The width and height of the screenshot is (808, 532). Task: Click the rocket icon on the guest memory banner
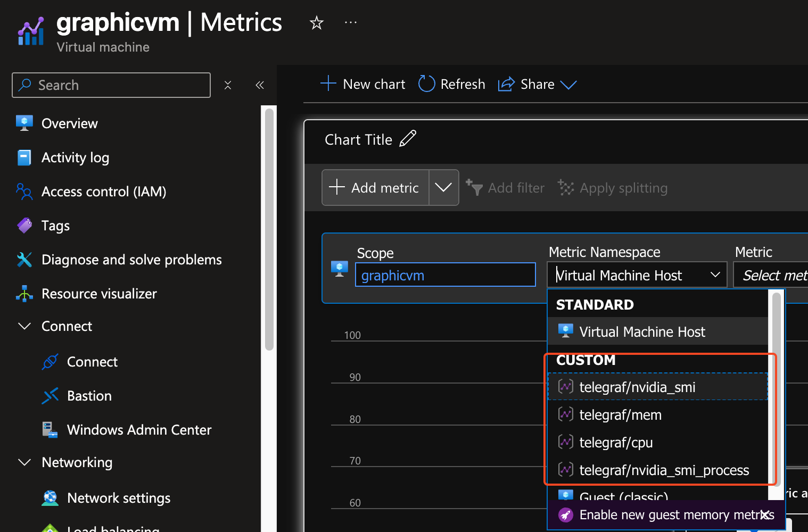[x=565, y=514]
